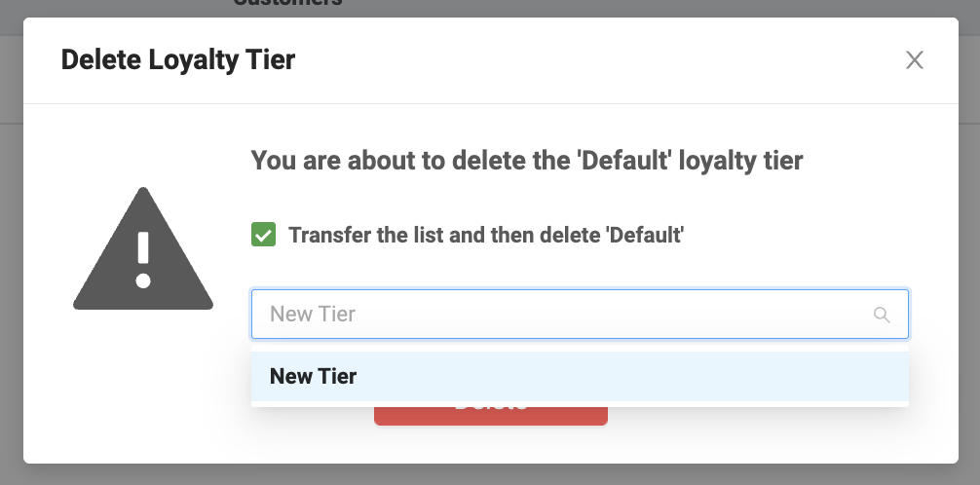Close the Delete Loyalty Tier dialog
Viewport: 980px width, 485px height.
click(x=914, y=60)
